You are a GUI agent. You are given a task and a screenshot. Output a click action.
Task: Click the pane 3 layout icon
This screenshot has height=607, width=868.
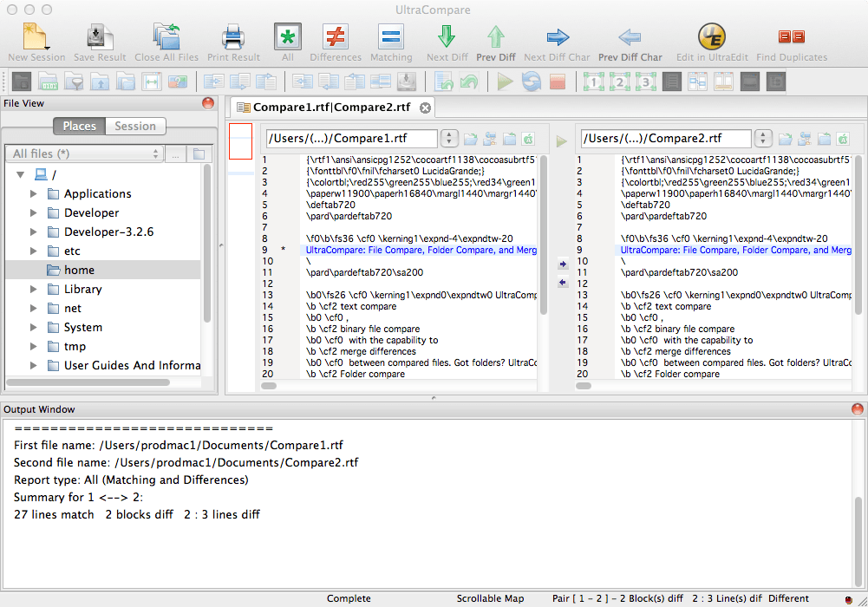point(645,82)
